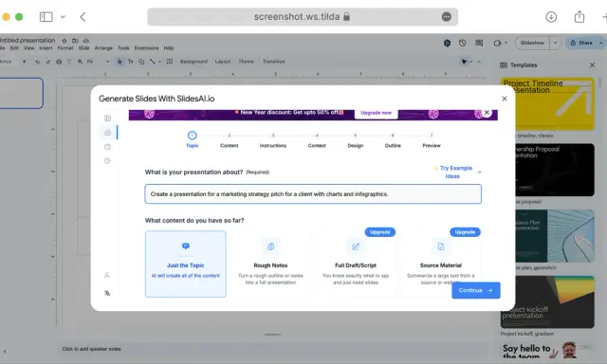Viewport: 607px width, 364px height.
Task: Open the Insert menu
Action: pyautogui.click(x=46, y=48)
